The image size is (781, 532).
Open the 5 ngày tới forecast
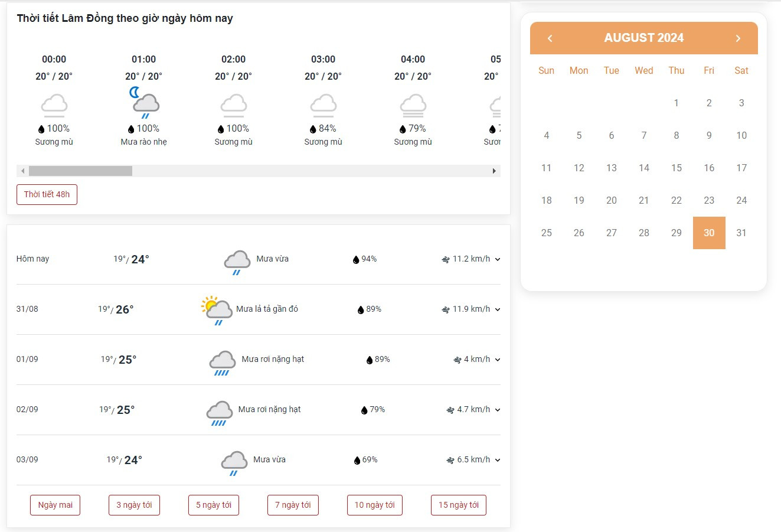click(x=214, y=505)
